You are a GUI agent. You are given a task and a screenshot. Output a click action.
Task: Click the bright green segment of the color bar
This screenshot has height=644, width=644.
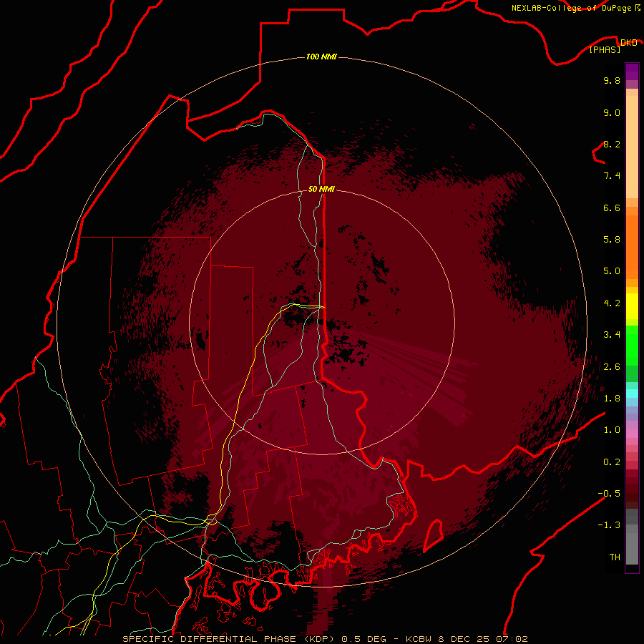coord(632,346)
